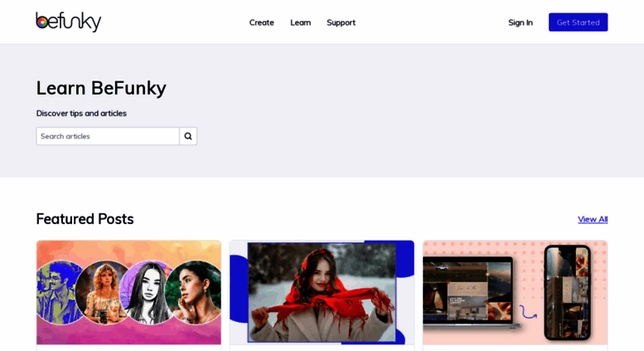
Task: Open the woman in red scarf post
Action: click(322, 293)
